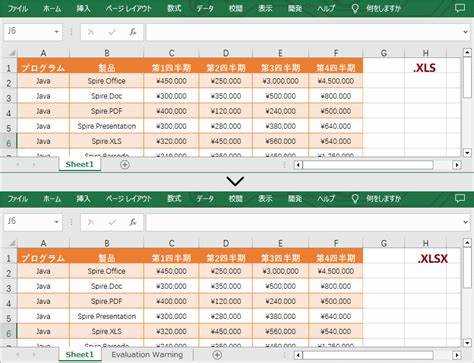Add a new sheet in top workbook

pyautogui.click(x=125, y=164)
